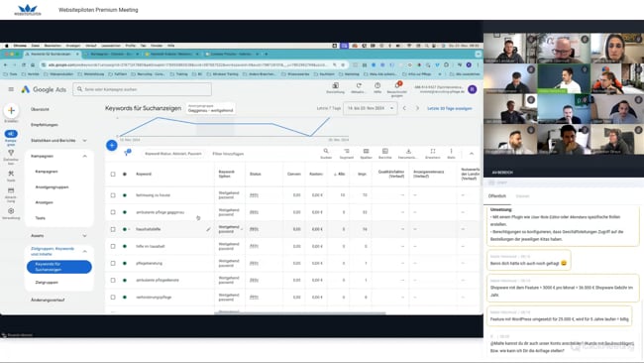The height and width of the screenshot is (363, 644).
Task: Expand the Assets section
Action: pyautogui.click(x=84, y=236)
